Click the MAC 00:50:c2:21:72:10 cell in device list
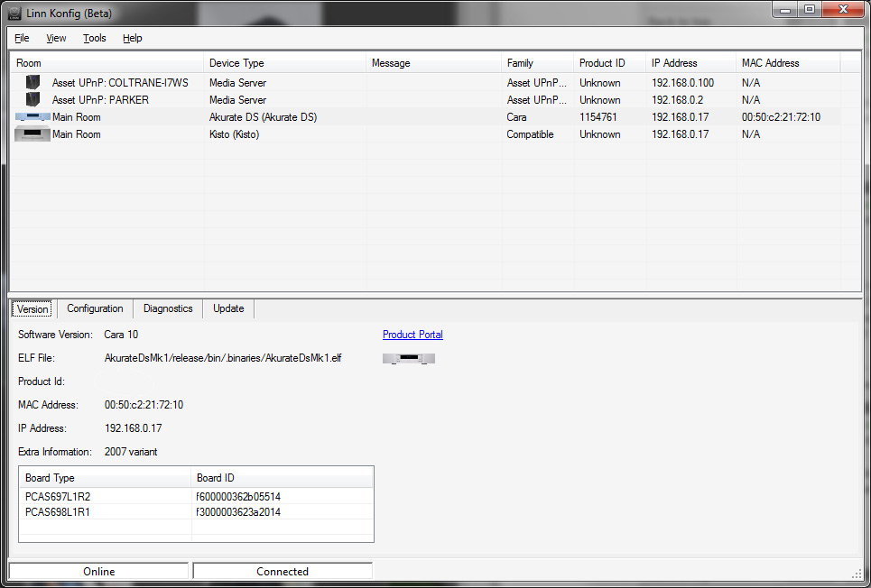871x588 pixels. [781, 117]
